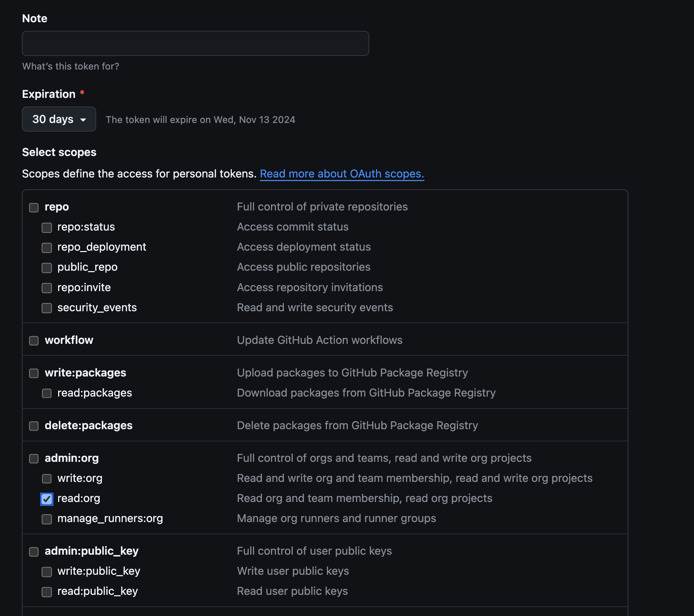This screenshot has width=694, height=616.
Task: Tick the repo_deployment checkbox
Action: (47, 248)
